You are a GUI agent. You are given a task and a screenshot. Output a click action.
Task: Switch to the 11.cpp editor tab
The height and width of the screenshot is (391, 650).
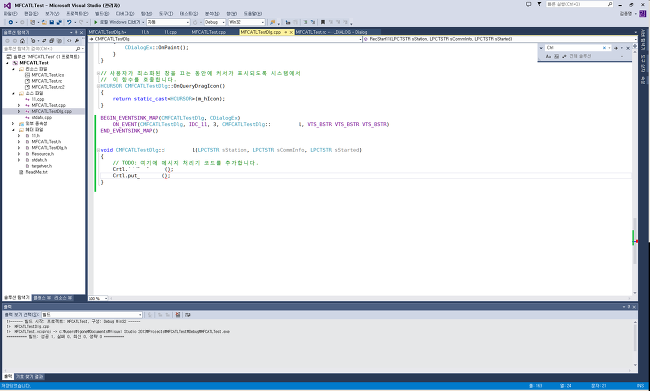[170, 32]
